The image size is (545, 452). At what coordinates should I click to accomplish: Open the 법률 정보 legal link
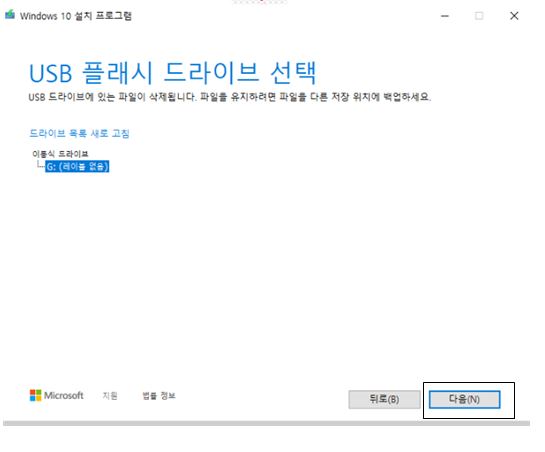159,396
